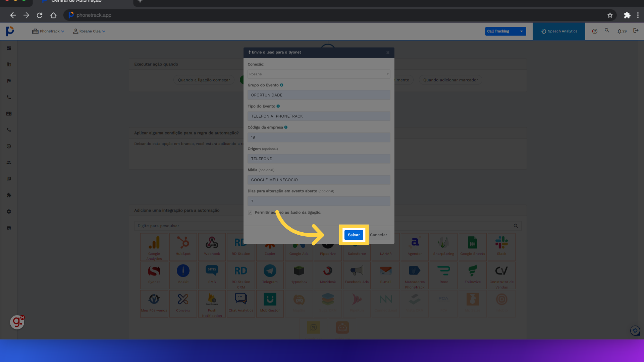
Task: Click the Origem field containing TELEFONE
Action: coord(319,159)
